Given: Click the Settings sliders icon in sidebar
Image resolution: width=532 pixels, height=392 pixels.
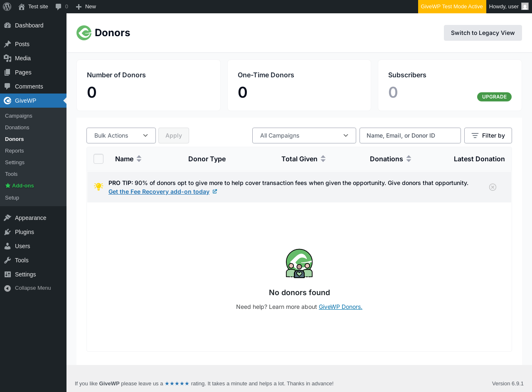Looking at the screenshot, I should coord(7,274).
